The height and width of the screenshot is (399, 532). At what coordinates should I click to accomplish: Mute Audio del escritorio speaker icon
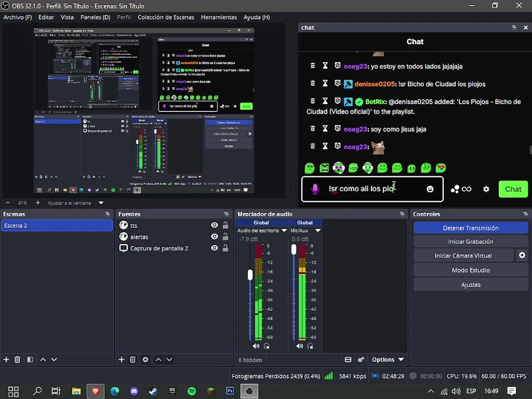pyautogui.click(x=256, y=346)
